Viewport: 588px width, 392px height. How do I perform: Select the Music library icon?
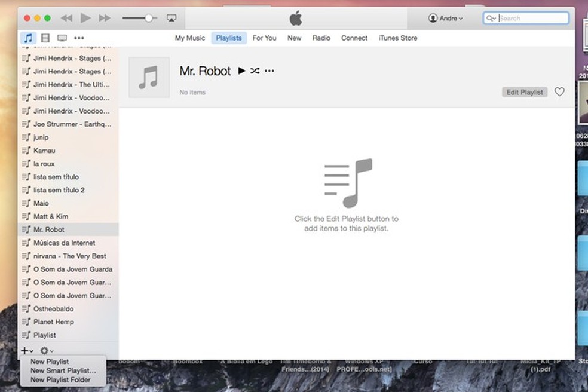click(x=27, y=38)
